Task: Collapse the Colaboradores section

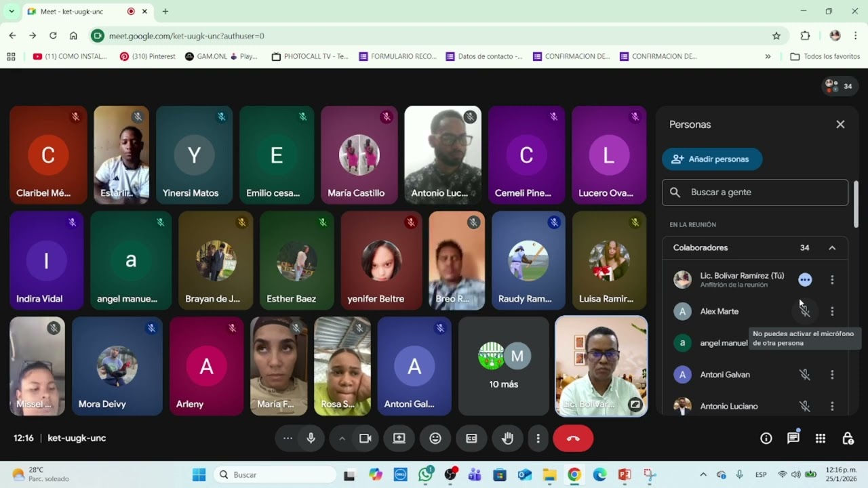Action: pos(832,248)
